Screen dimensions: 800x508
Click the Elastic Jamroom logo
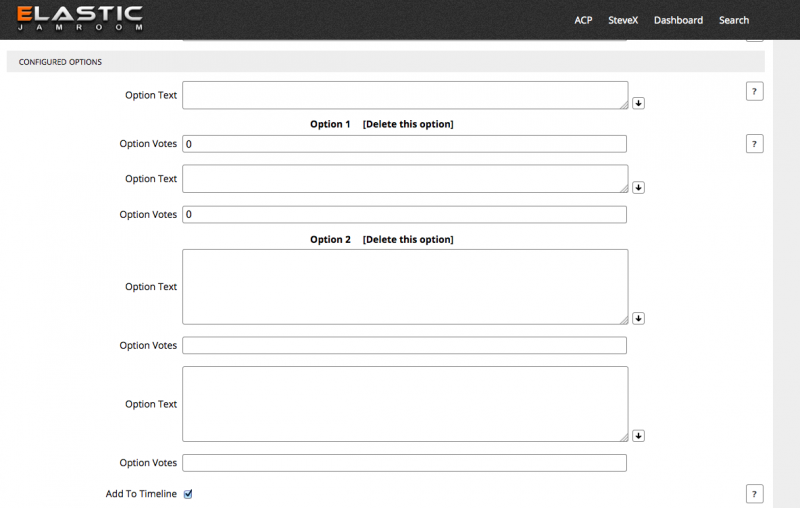pos(79,19)
